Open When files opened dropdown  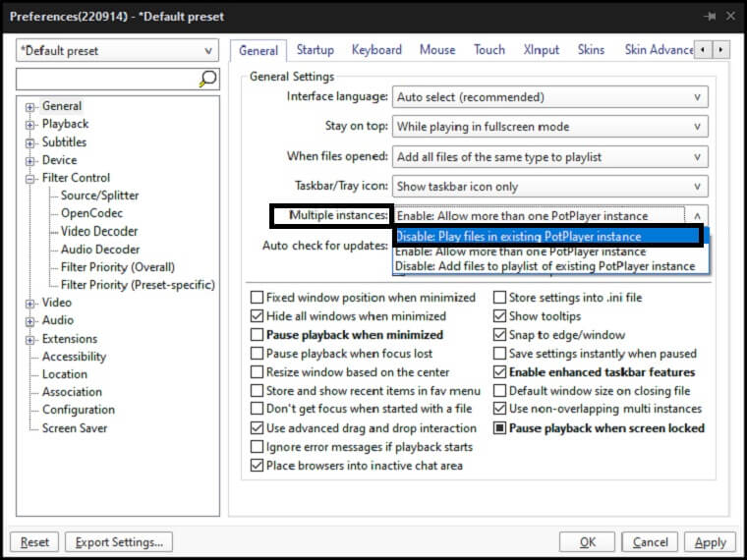click(x=549, y=157)
